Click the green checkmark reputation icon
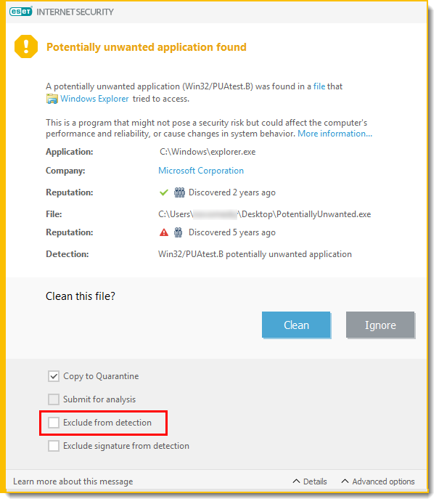The image size is (439, 504). [x=164, y=192]
